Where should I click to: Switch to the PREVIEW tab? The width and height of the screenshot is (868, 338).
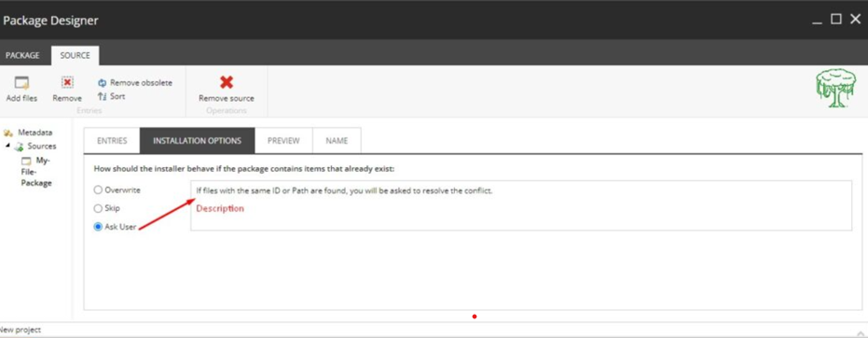[x=283, y=141]
